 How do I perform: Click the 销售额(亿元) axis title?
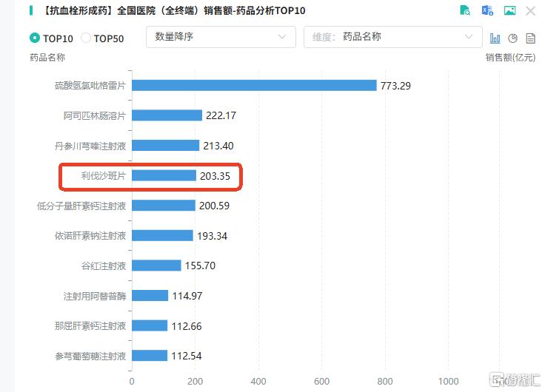[511, 57]
